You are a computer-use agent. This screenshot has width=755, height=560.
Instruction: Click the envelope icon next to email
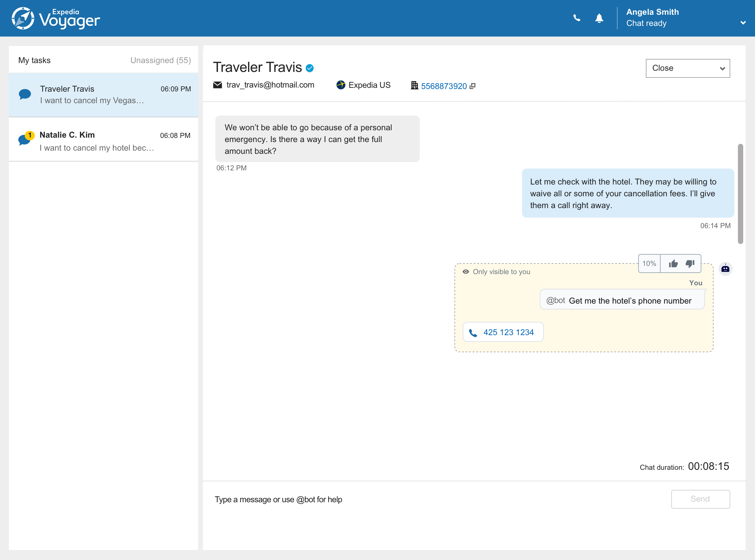tap(217, 85)
